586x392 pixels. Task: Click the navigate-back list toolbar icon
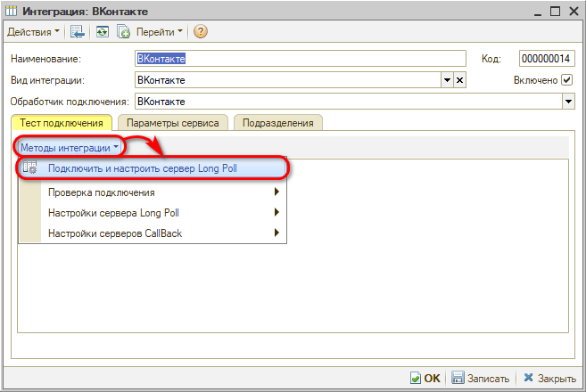(78, 32)
